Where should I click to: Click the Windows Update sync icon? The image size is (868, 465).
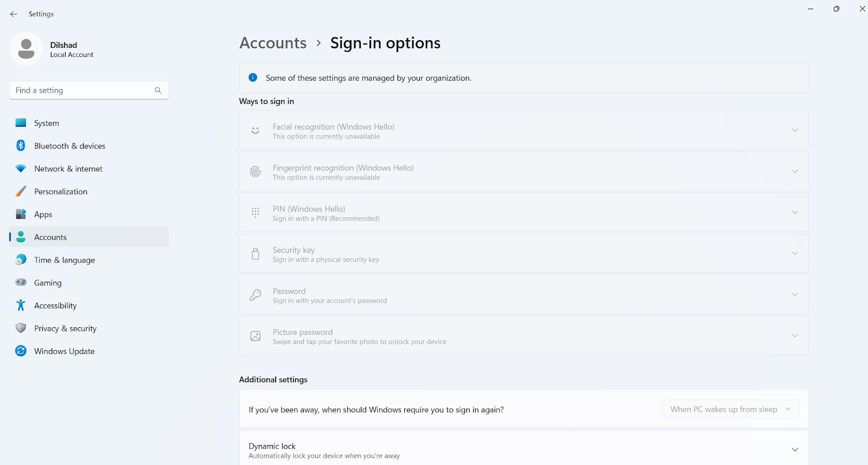tap(21, 351)
